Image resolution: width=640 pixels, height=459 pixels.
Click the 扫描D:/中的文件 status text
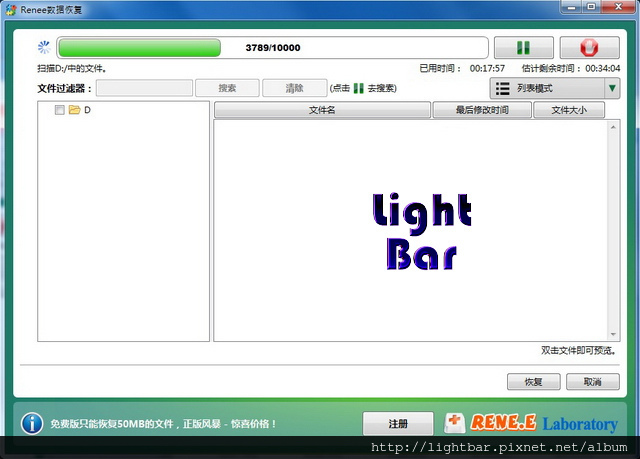72,69
